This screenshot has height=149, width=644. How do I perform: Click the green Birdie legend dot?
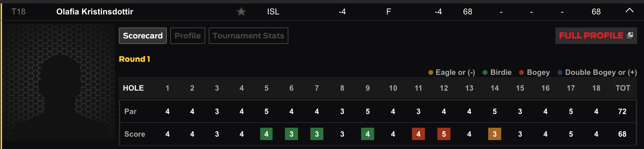click(x=485, y=72)
